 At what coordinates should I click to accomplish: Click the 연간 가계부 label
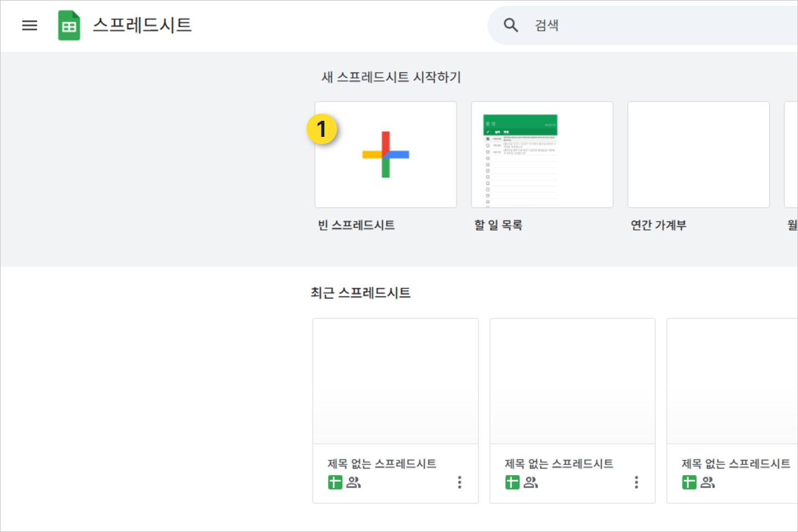coord(658,225)
